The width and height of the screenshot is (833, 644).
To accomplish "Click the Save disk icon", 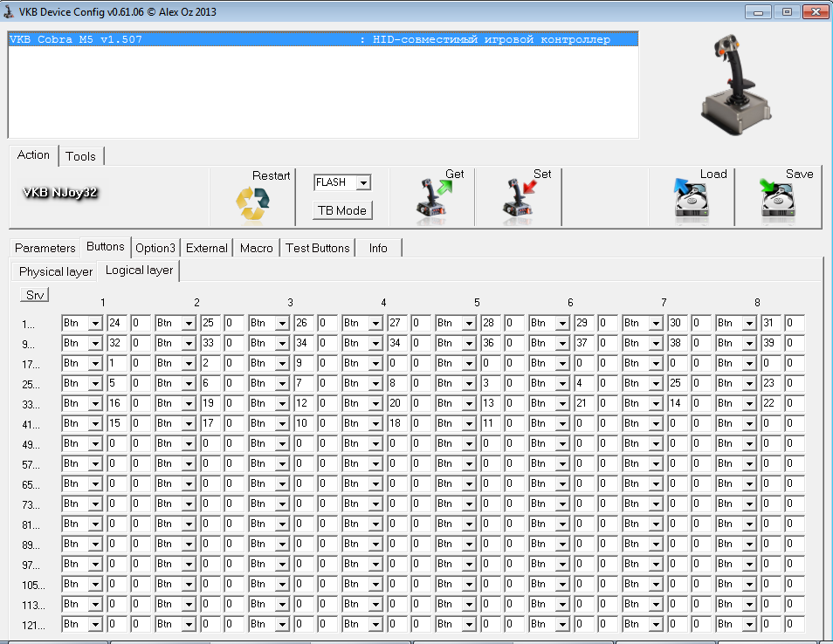I will pos(777,199).
